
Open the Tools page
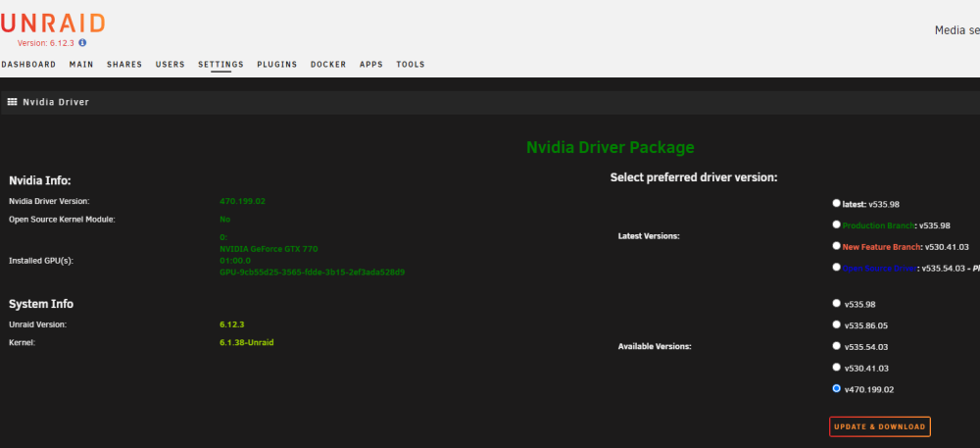(410, 65)
